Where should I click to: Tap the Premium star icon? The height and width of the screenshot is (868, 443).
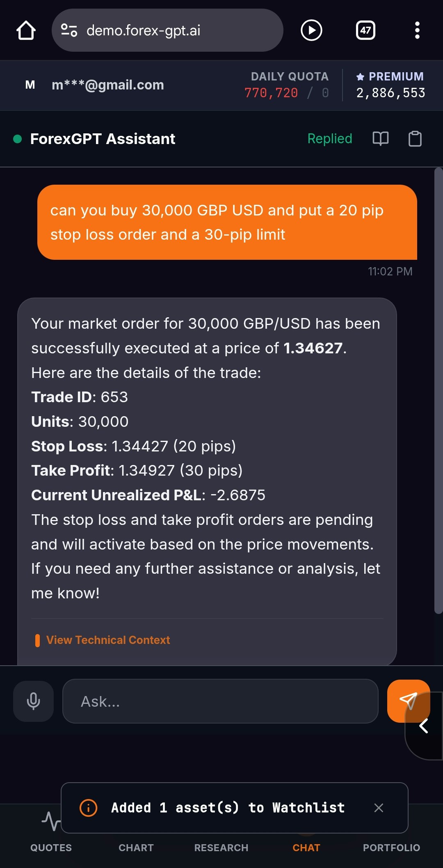tap(361, 76)
